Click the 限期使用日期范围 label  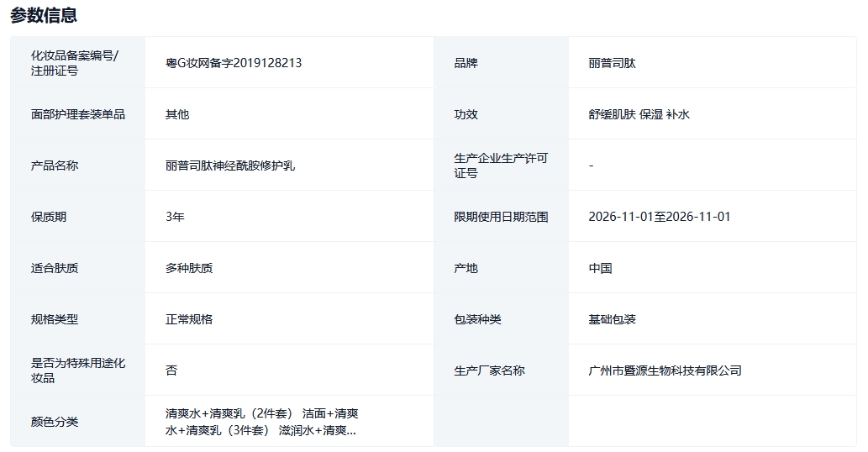point(501,217)
